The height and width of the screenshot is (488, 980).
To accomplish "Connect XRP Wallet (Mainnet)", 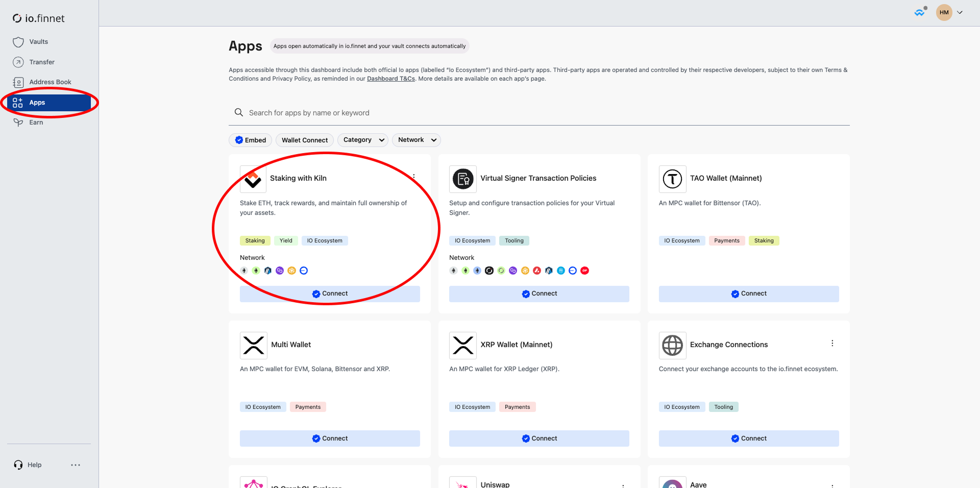I will (x=539, y=438).
